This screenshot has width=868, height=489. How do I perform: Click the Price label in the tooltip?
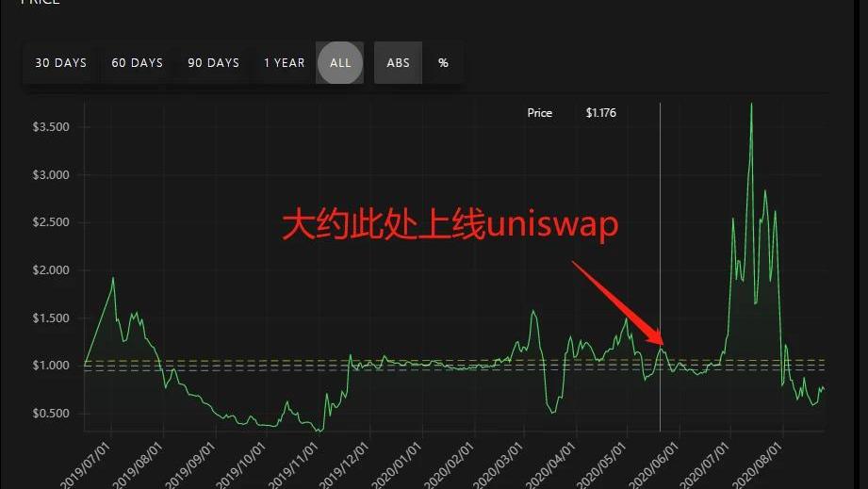[x=539, y=113]
